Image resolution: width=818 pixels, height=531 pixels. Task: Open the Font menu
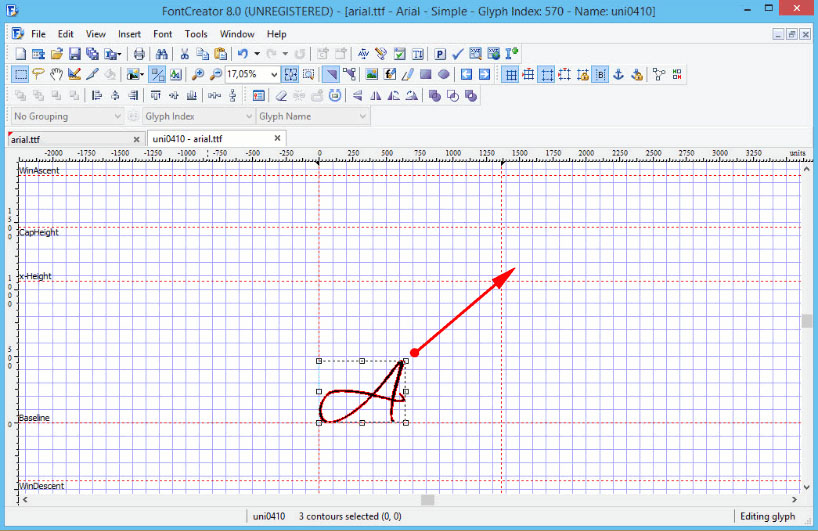click(x=162, y=34)
